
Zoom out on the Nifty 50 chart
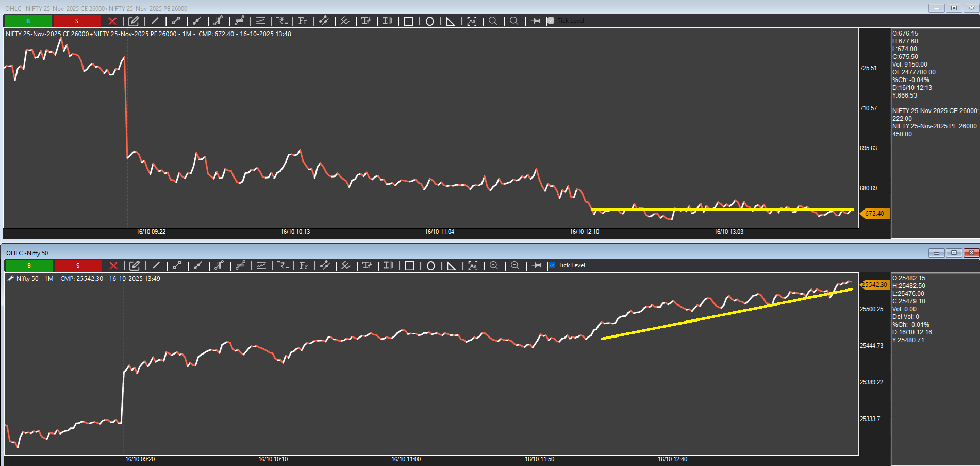click(515, 266)
